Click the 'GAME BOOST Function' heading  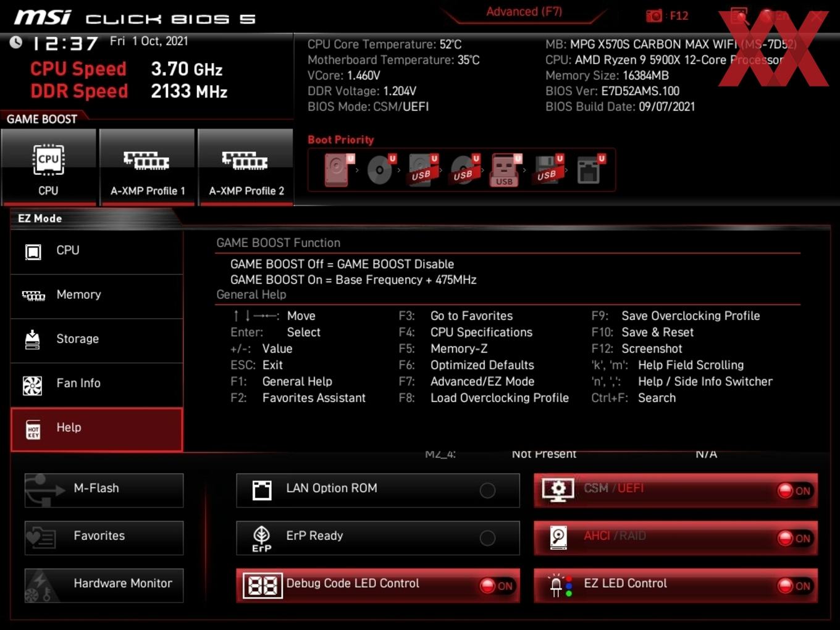pos(278,243)
